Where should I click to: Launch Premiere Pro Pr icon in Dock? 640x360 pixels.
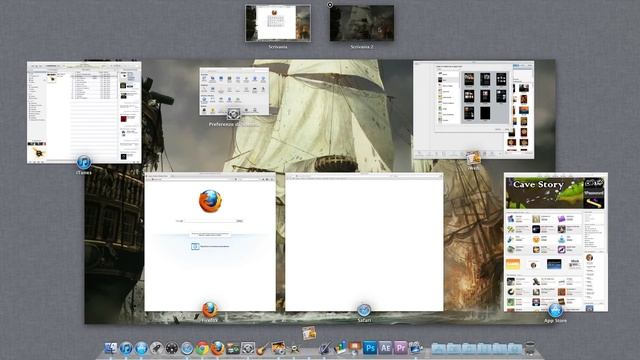click(400, 348)
